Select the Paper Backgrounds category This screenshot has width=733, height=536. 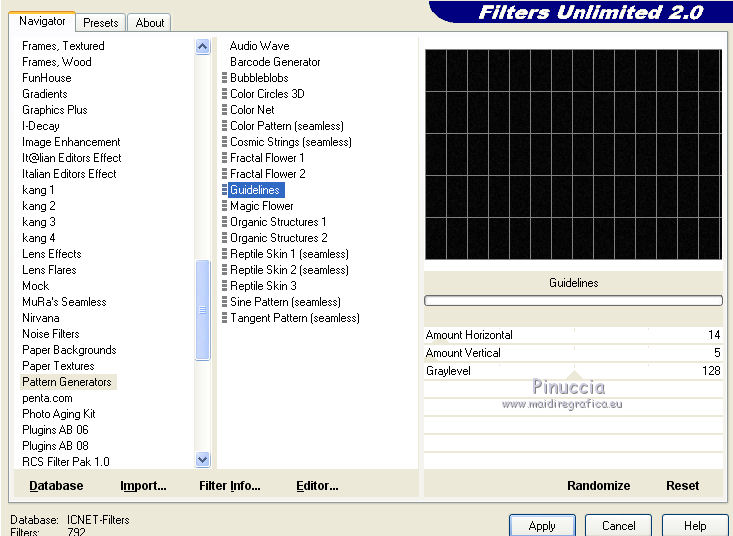(69, 350)
